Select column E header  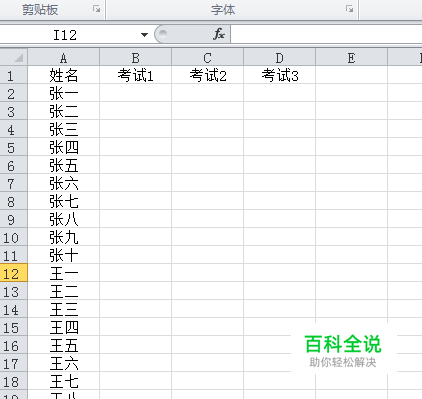(351, 57)
